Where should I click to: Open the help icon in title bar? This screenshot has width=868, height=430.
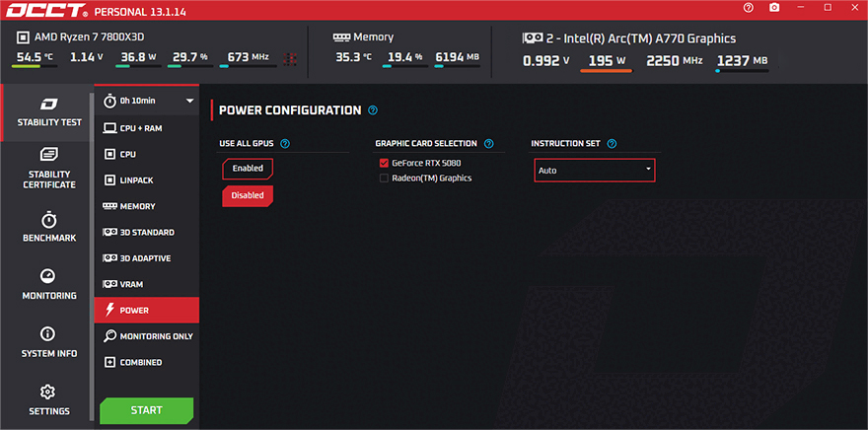tap(749, 8)
